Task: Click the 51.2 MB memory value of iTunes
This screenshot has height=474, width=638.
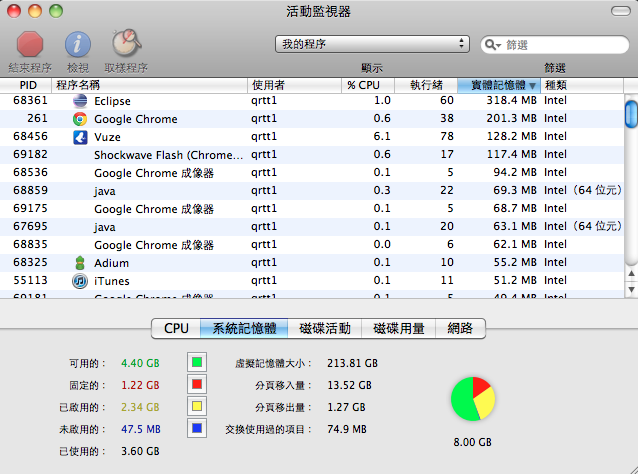Action: pos(515,280)
